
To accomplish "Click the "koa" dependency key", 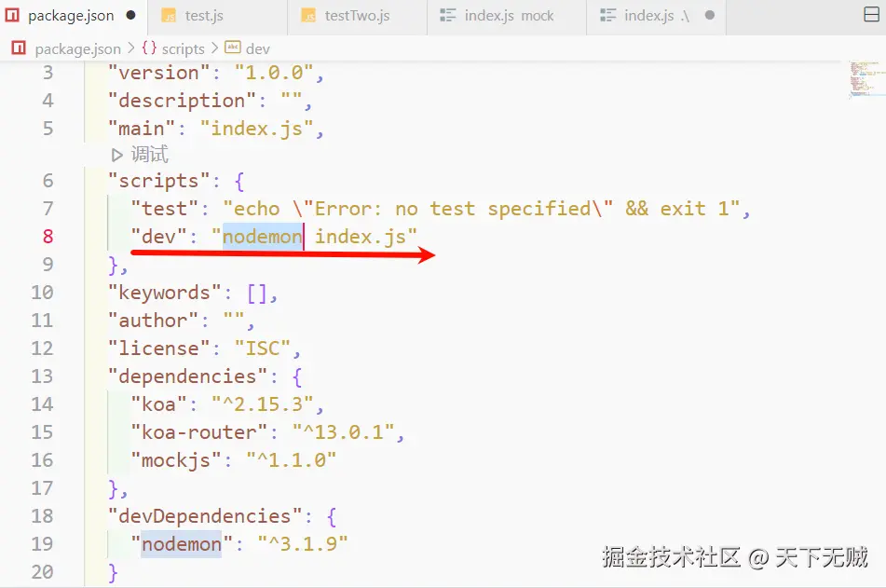I will (158, 404).
